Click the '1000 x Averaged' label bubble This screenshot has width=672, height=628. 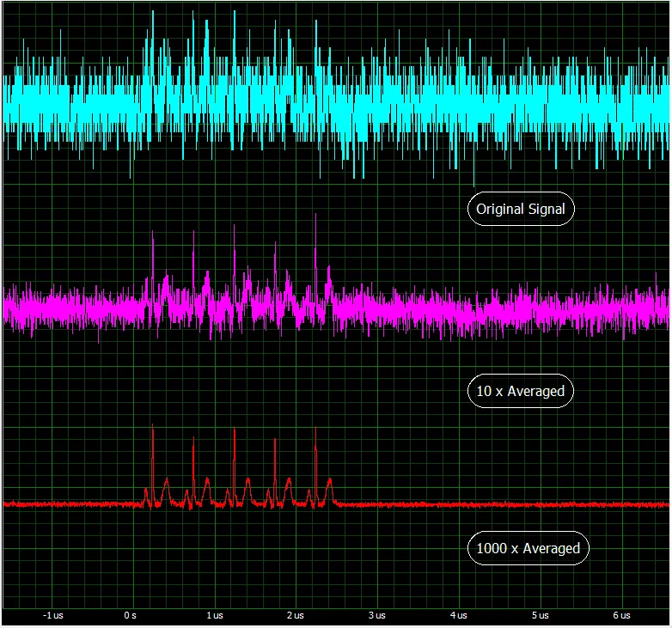[x=528, y=548]
